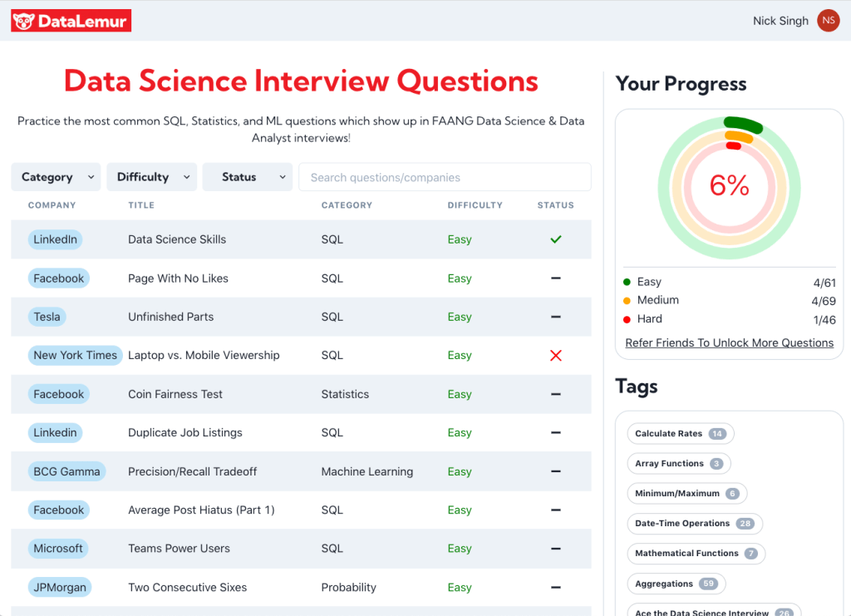The image size is (851, 616).
Task: Open the Page With No Likes question
Action: [x=178, y=278]
